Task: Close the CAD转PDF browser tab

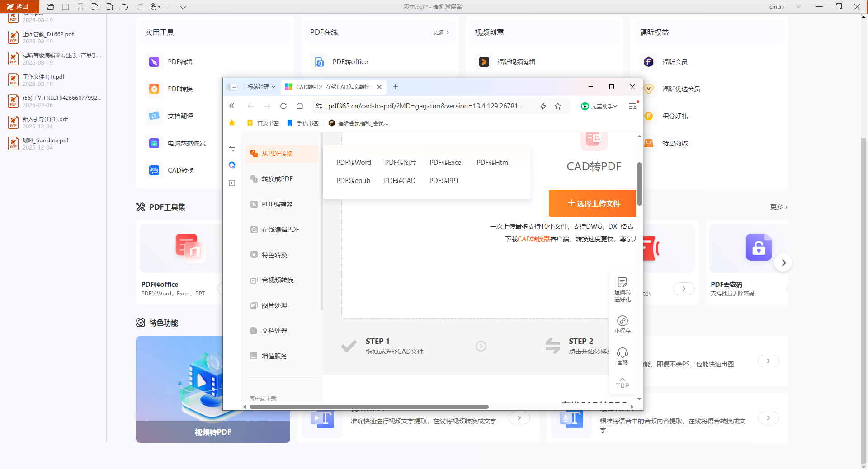Action: [x=379, y=87]
